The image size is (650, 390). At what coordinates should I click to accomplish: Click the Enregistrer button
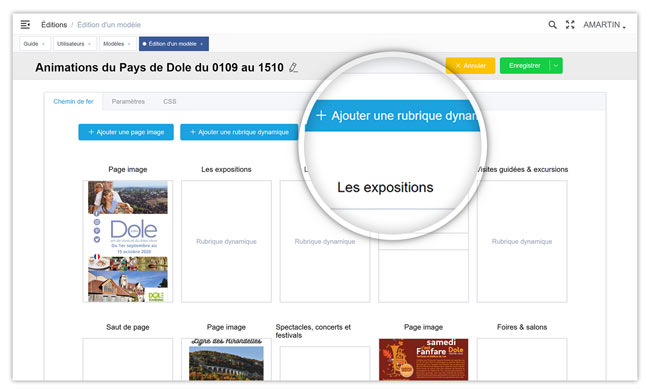click(x=525, y=65)
